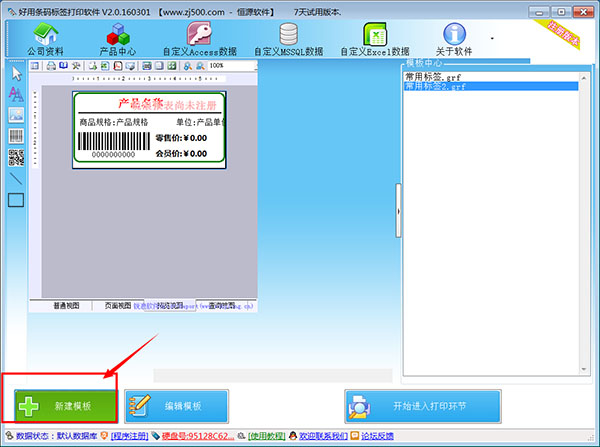Select the rectangle shape tool
This screenshot has height=447, width=600.
pyautogui.click(x=16, y=200)
